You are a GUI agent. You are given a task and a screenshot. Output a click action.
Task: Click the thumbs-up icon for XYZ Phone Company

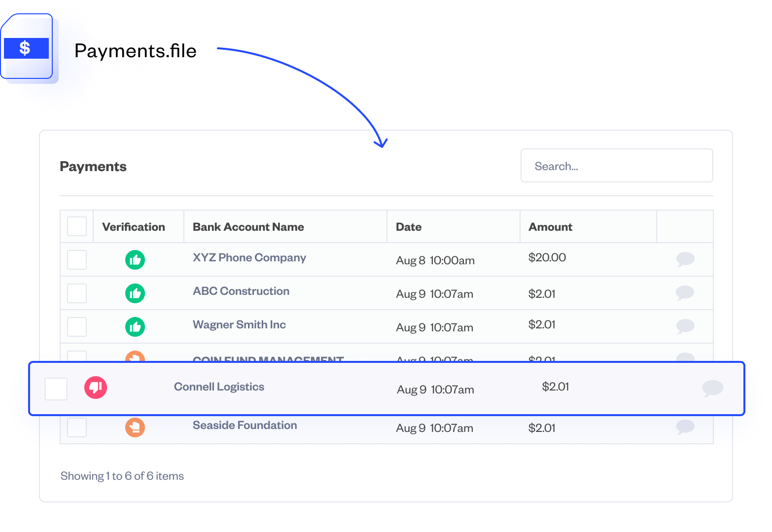click(x=135, y=260)
